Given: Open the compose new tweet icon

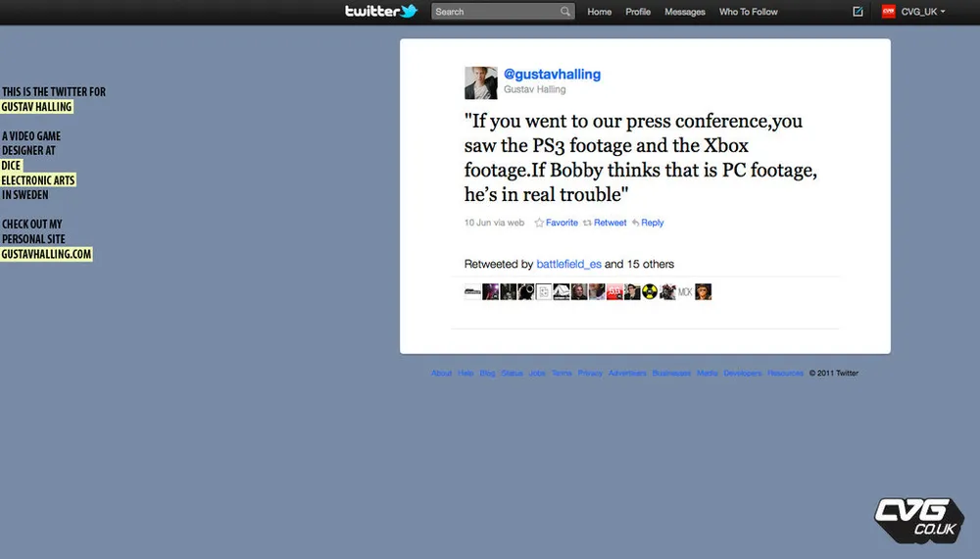Looking at the screenshot, I should point(857,11).
